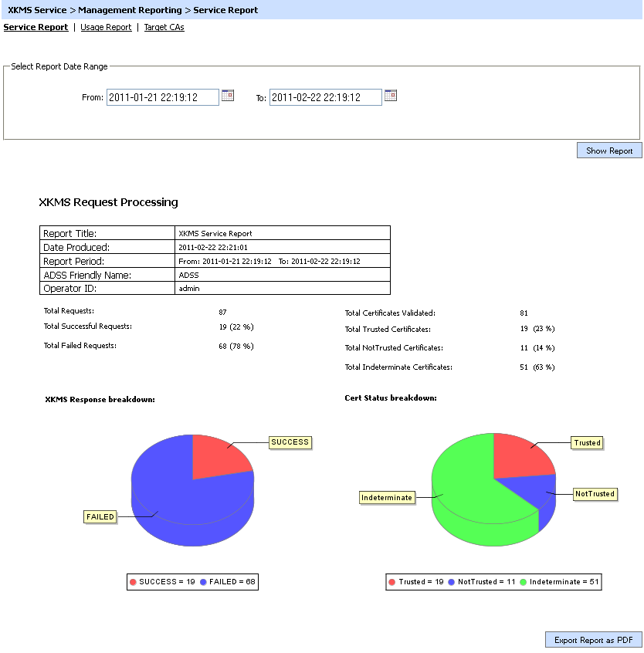Viewport: 644px width, 653px height.
Task: Click Export Report as PDF button
Action: (x=593, y=640)
